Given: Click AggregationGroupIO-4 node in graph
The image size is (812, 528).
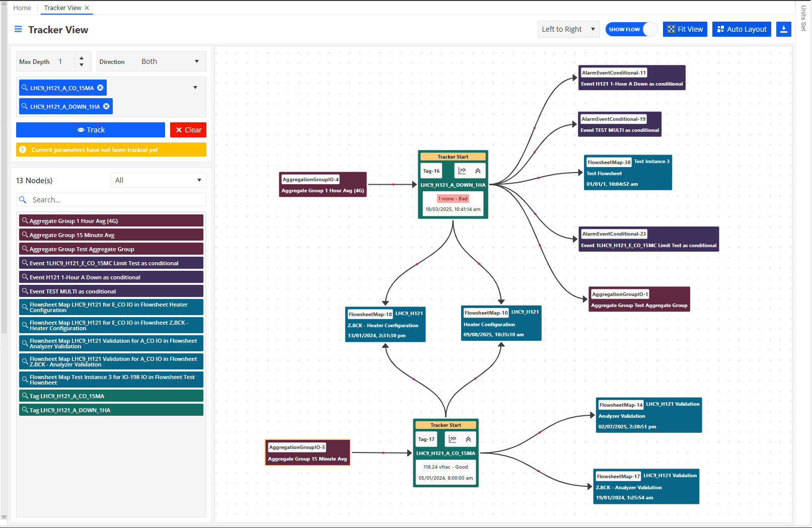Looking at the screenshot, I should coord(323,185).
